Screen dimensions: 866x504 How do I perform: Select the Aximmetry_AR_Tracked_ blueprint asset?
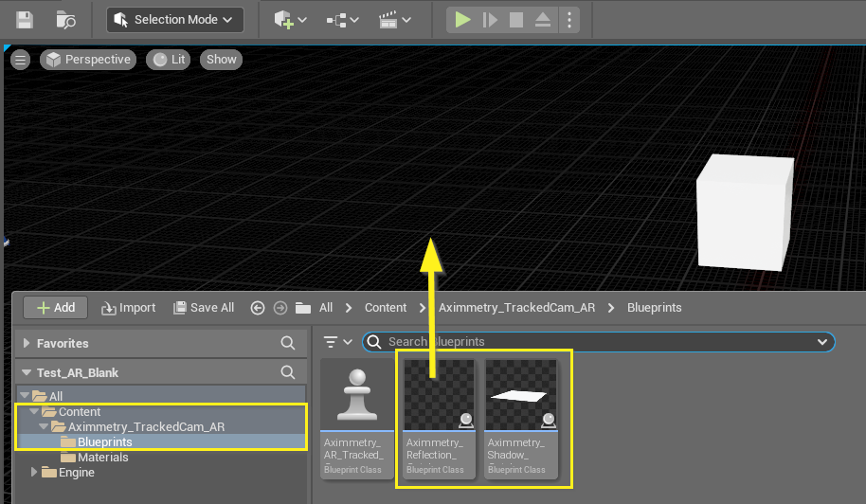(x=357, y=420)
